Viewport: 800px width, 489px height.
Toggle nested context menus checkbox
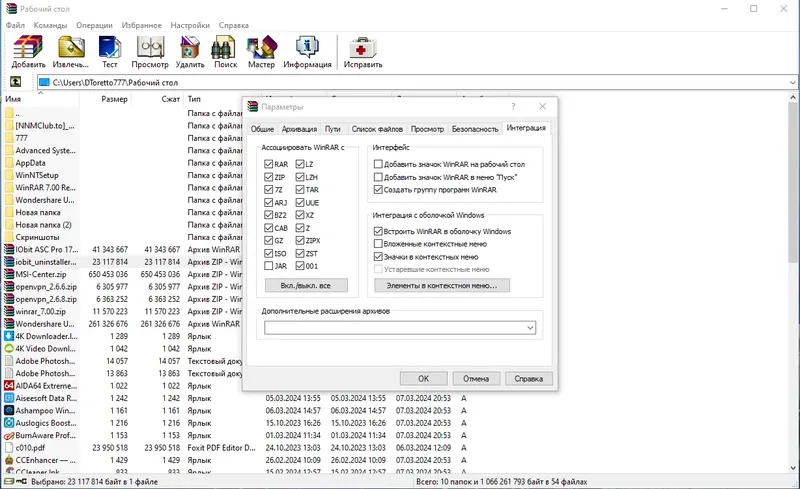pos(378,243)
